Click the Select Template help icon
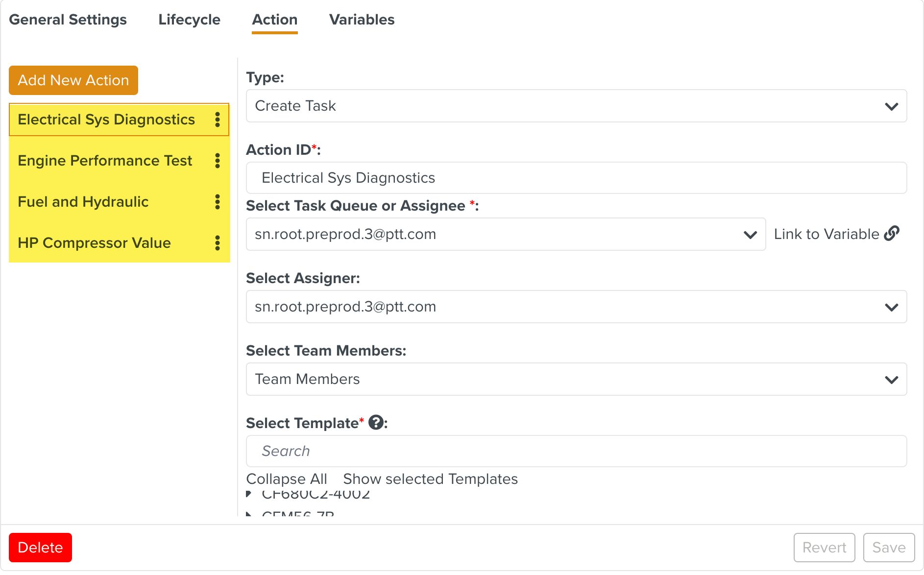The image size is (924, 575). pyautogui.click(x=376, y=422)
